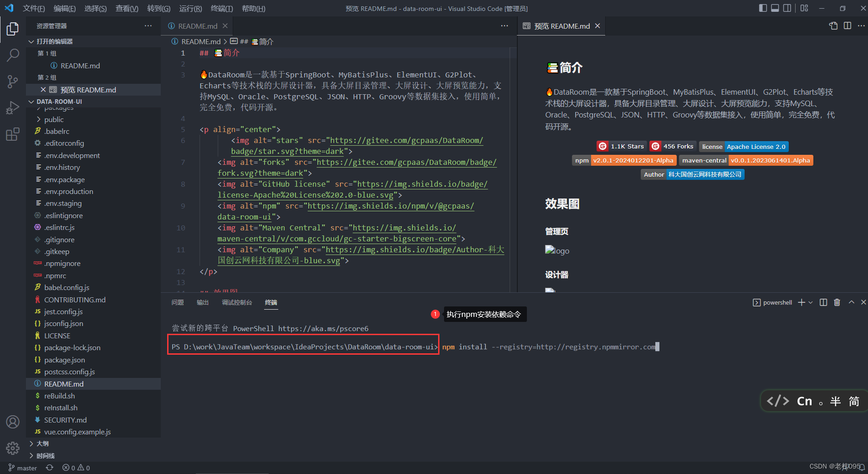Open the 帮助(H) menu
This screenshot has width=868, height=474.
pyautogui.click(x=254, y=8)
